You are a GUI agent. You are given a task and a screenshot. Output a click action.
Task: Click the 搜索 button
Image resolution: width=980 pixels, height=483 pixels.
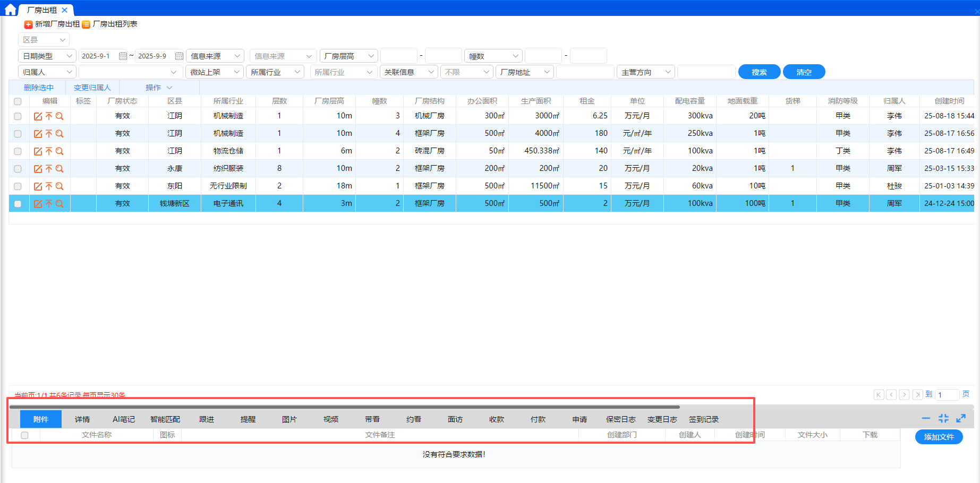pos(759,72)
